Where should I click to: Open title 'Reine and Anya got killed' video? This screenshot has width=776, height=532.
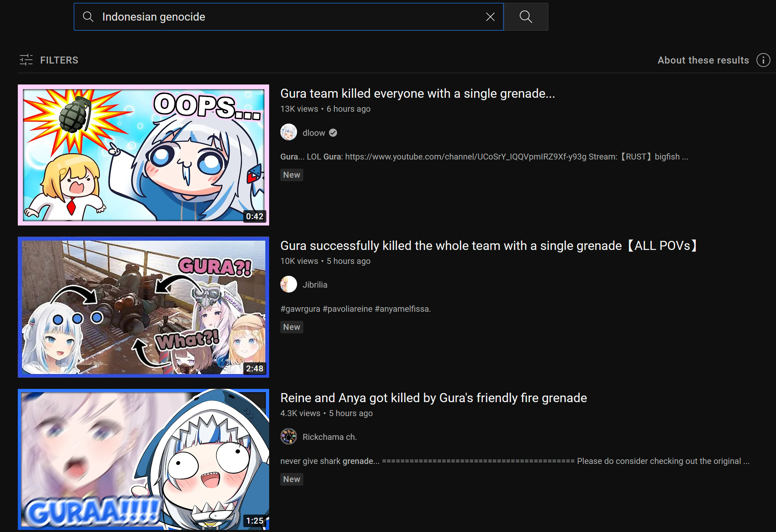tap(434, 398)
